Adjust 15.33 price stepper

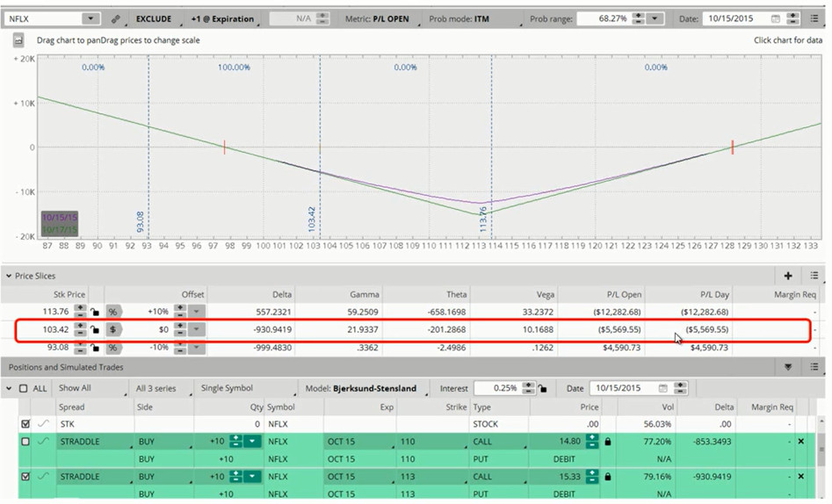pyautogui.click(x=591, y=477)
